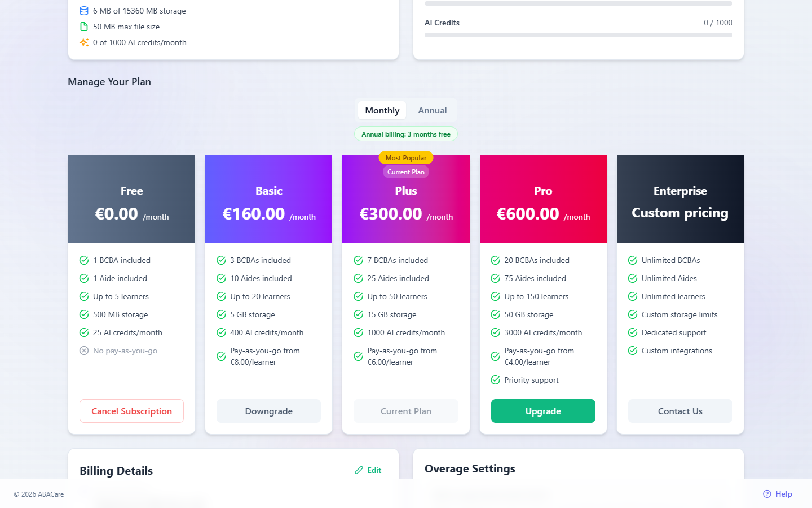Click the Free plan header card
The image size is (812, 508).
click(x=131, y=199)
